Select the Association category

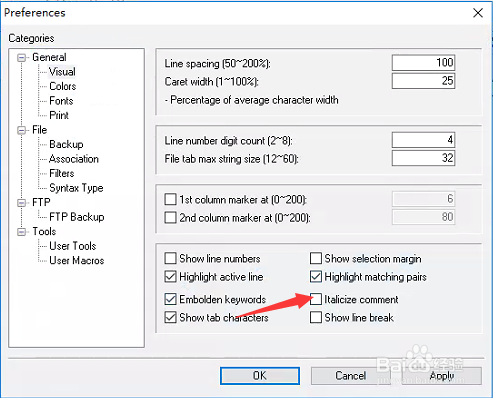coord(74,159)
